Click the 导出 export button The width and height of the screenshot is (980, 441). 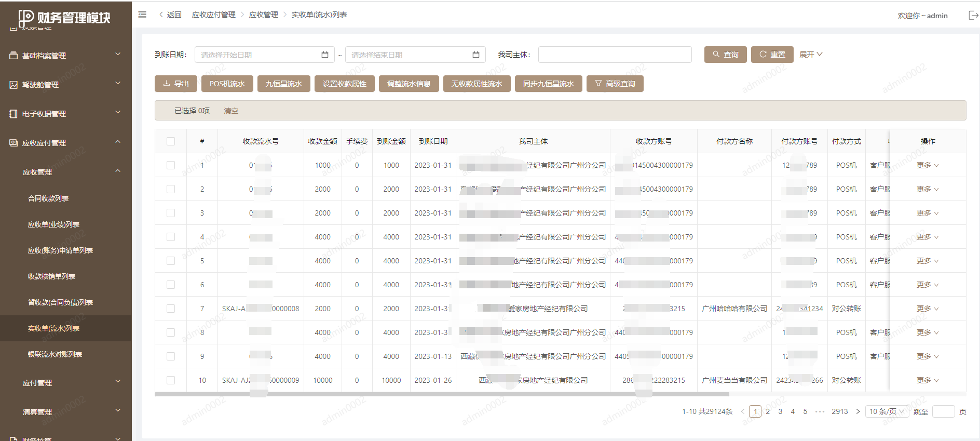[x=176, y=84]
